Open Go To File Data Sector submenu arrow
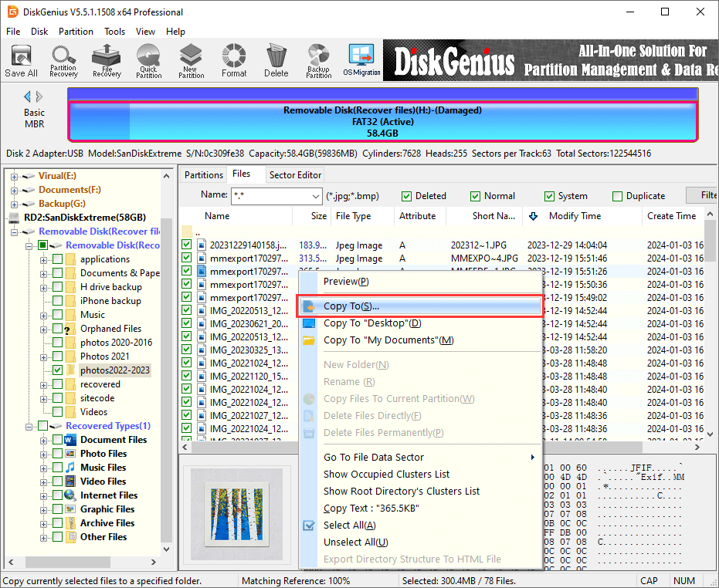The image size is (719, 588). pos(532,458)
